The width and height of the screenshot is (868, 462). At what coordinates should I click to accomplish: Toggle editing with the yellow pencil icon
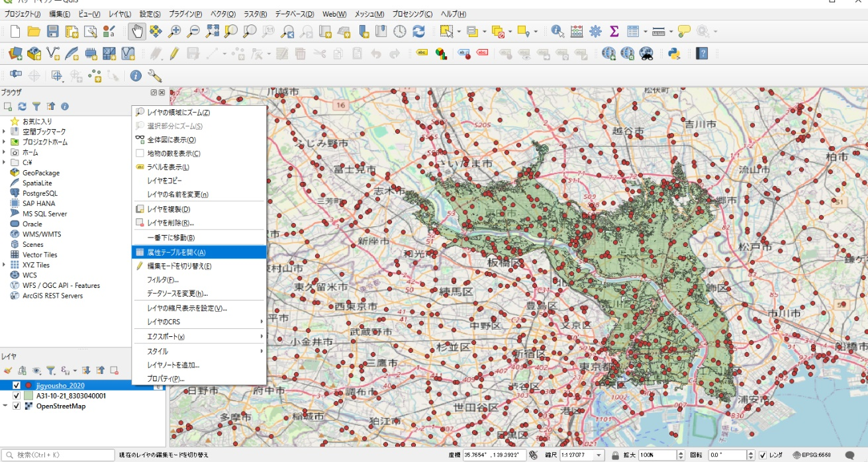pyautogui.click(x=174, y=54)
